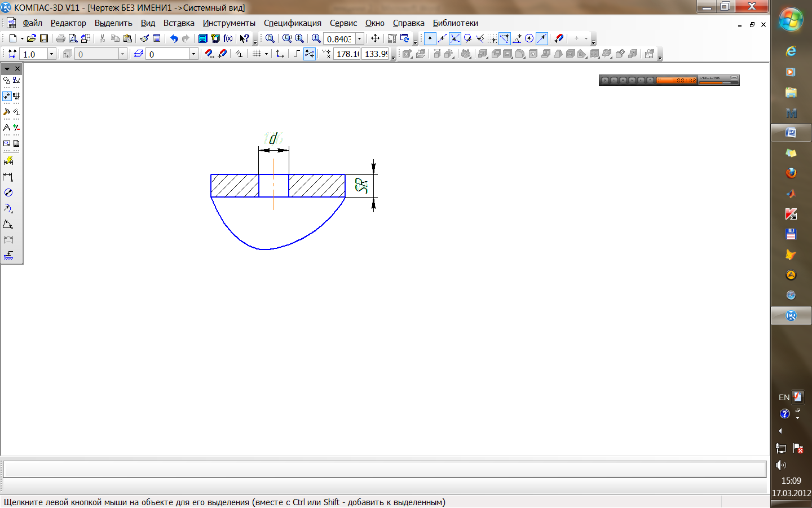Click the Save diskette icon
This screenshot has height=508, width=812.
point(44,38)
